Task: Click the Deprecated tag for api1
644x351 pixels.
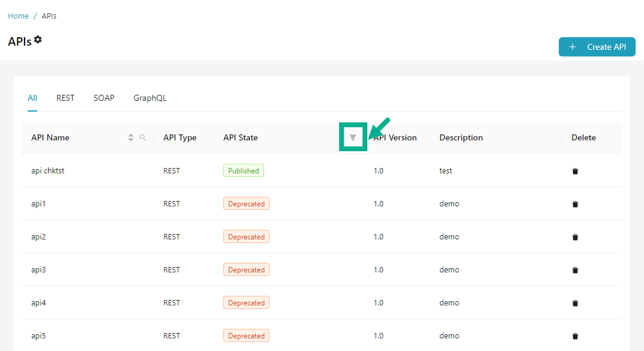Action: [x=246, y=204]
